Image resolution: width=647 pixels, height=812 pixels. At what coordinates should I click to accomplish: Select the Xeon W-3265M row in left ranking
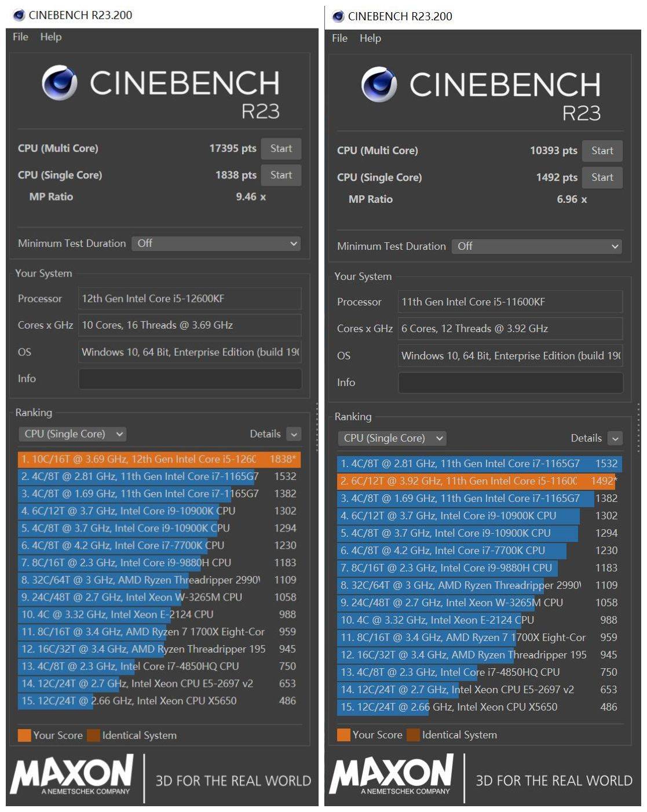coord(159,597)
